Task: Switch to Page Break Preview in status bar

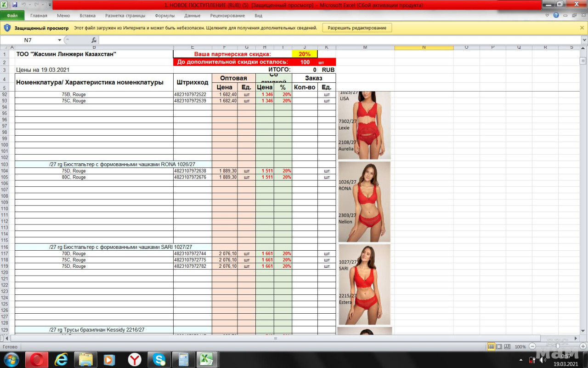Action: pos(507,346)
